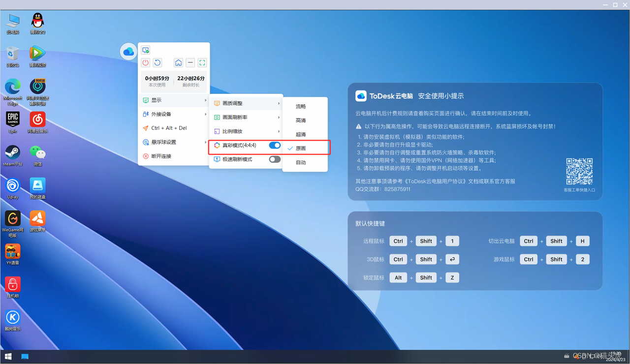Click the return key in 3D鼠标 shortcut
Viewport: 630px width, 364px height.
pos(452,259)
